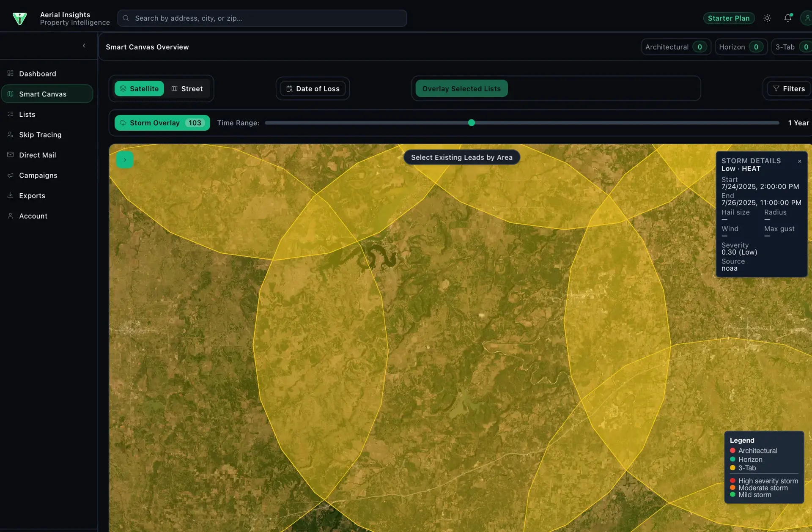Click the calendar icon in Date of Loss

coord(289,88)
